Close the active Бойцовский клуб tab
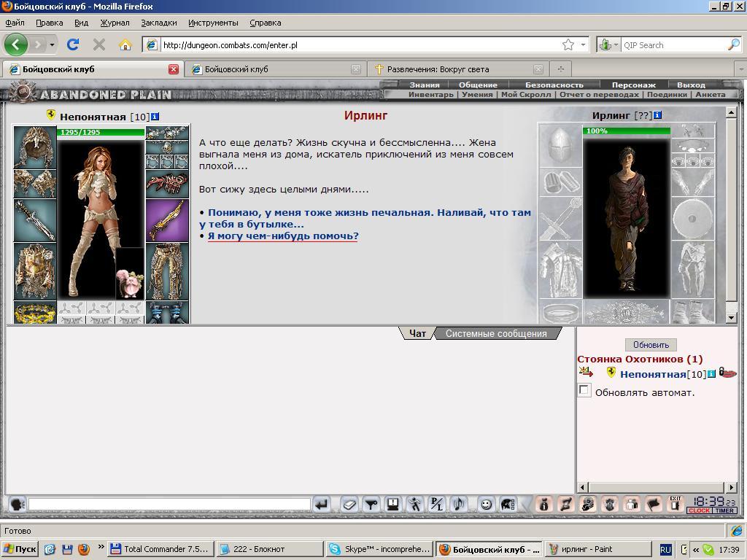This screenshot has height=560, width=747. [174, 69]
